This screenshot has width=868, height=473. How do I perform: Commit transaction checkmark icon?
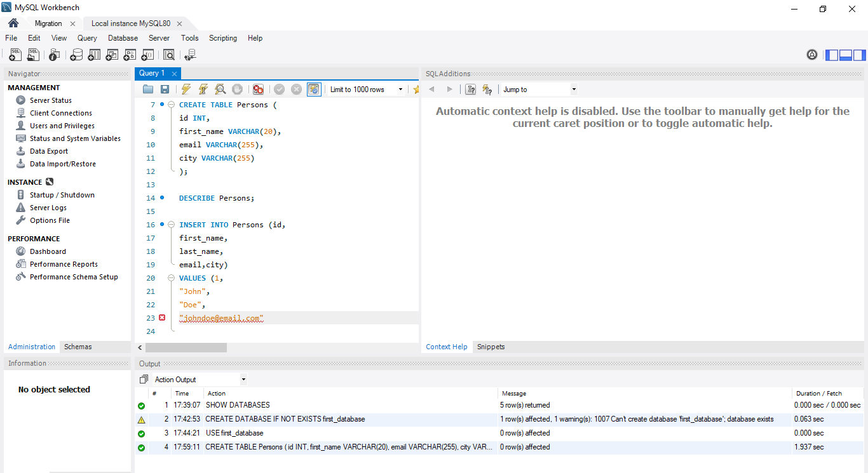click(x=279, y=90)
